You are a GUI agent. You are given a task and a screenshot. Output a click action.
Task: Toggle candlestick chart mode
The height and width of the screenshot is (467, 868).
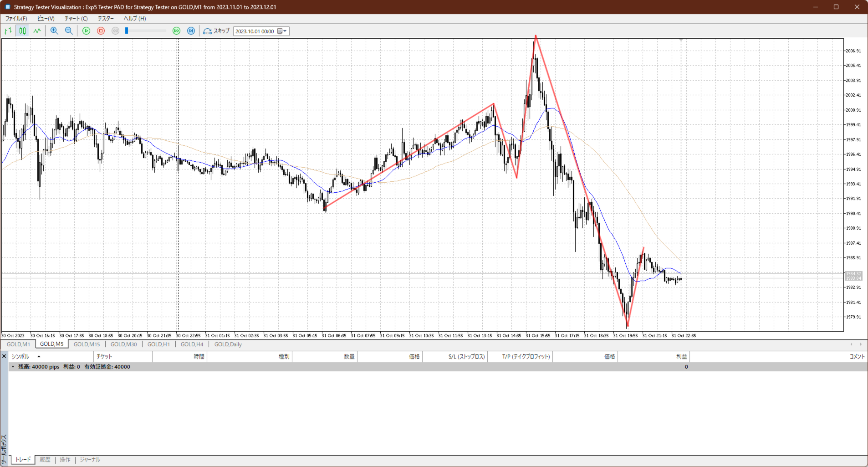(x=22, y=31)
